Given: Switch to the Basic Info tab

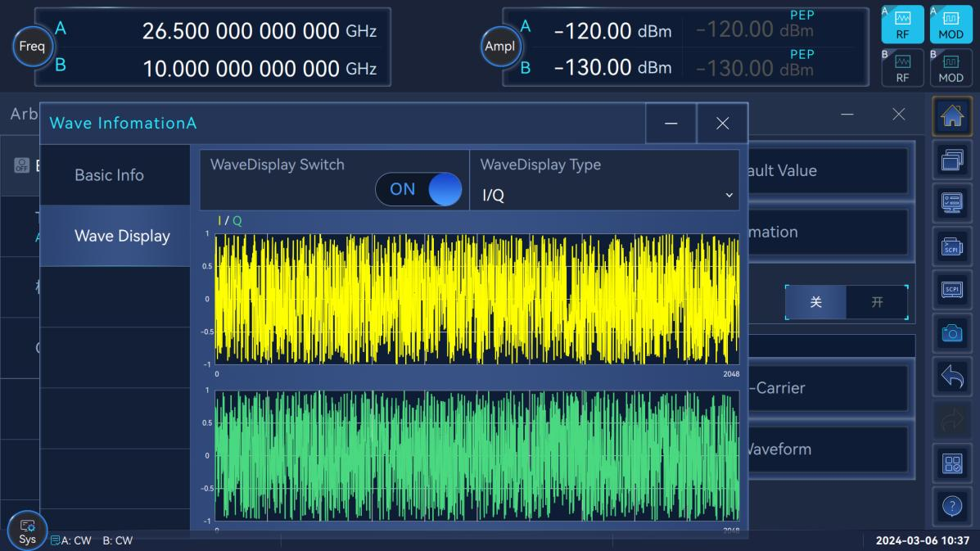Looking at the screenshot, I should click(109, 175).
